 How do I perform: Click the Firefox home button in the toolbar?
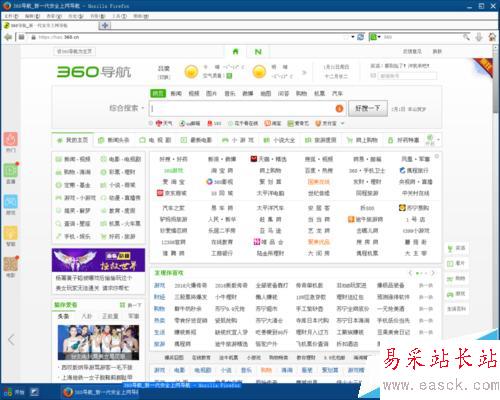pos(492,37)
